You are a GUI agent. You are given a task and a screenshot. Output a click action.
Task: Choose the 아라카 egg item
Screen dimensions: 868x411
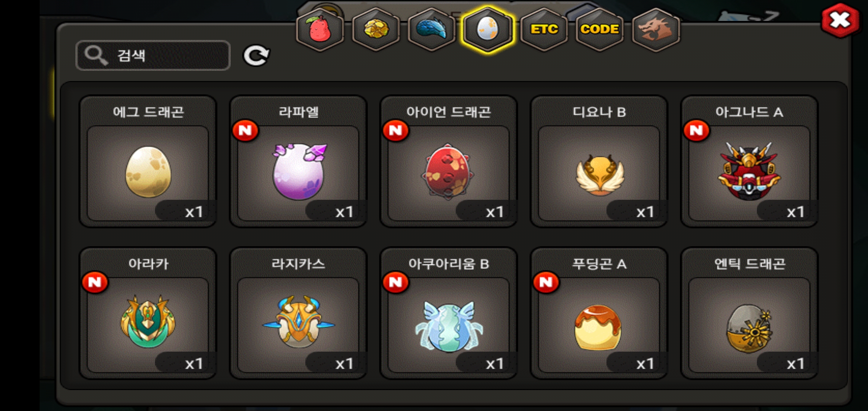pos(148,313)
